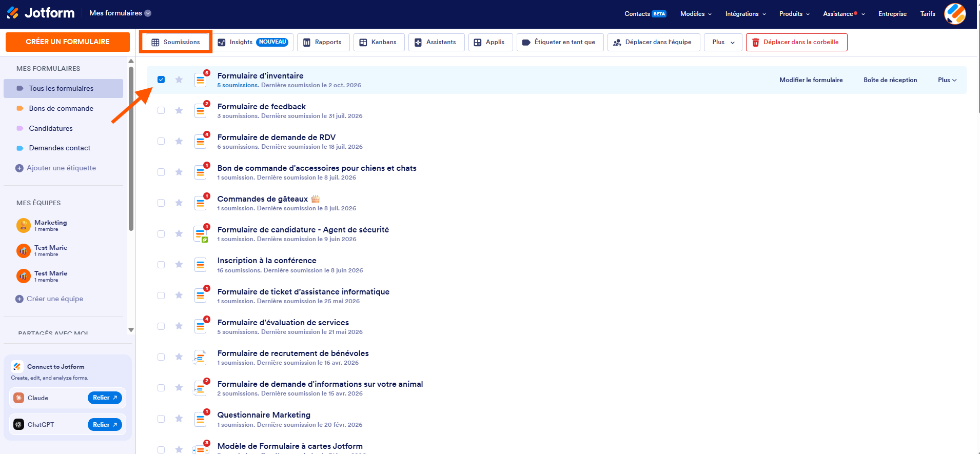Select Tous les formulaires in sidebar
This screenshot has width=980, height=454.
(63, 88)
